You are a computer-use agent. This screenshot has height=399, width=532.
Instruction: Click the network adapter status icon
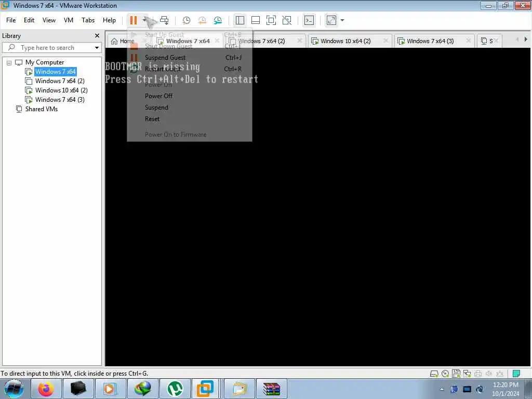click(467, 374)
